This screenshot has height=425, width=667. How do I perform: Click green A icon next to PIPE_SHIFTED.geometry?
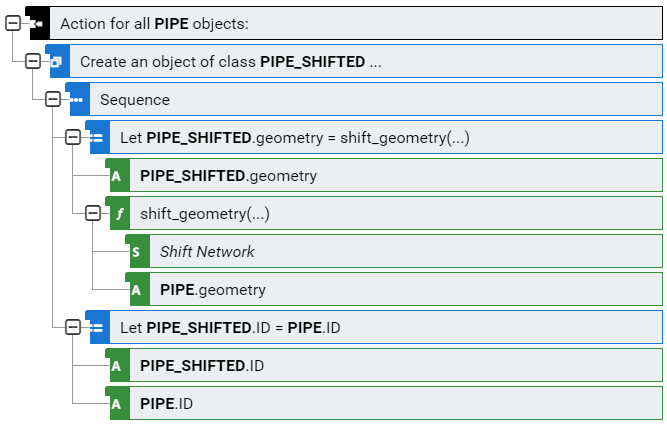(117, 176)
